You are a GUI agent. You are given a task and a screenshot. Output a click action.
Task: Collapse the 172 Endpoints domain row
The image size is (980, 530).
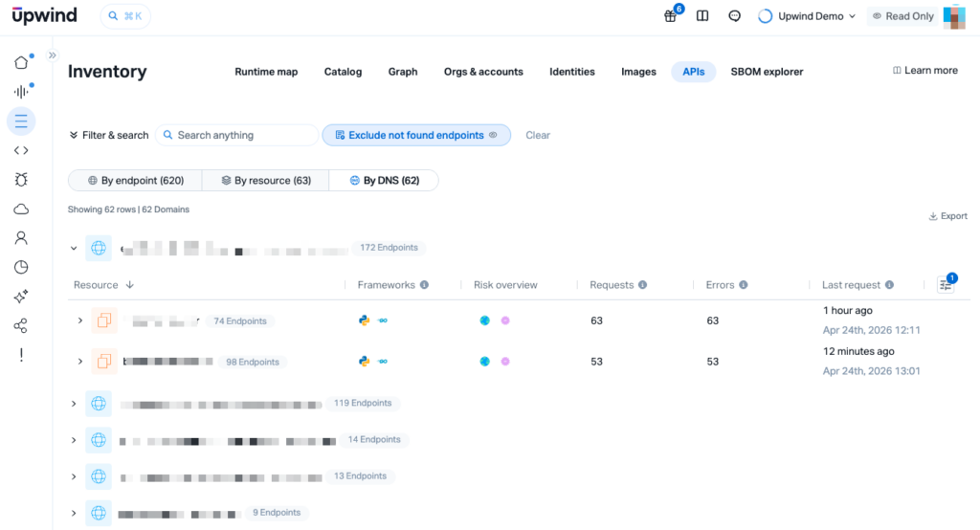pyautogui.click(x=74, y=249)
